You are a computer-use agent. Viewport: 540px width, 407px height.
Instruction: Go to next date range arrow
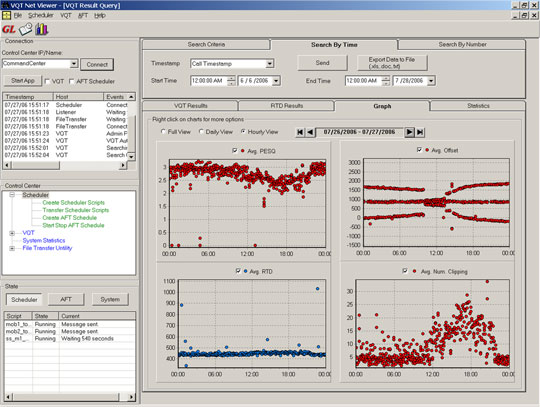tap(409, 132)
